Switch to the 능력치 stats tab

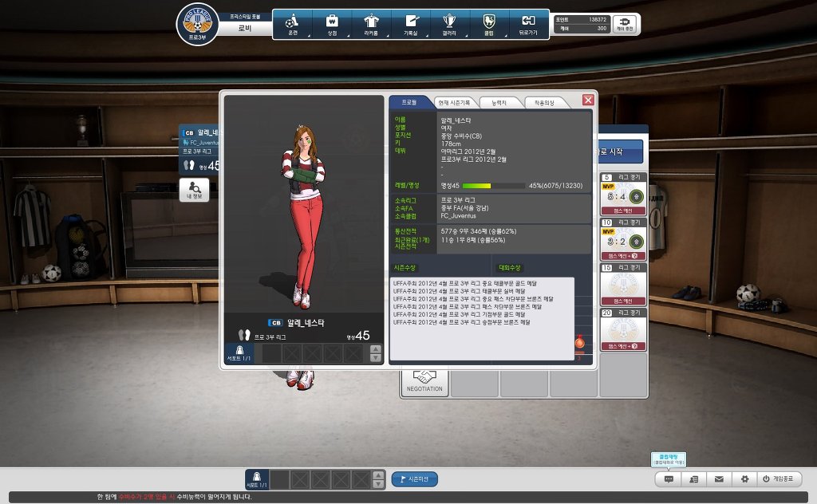click(502, 102)
